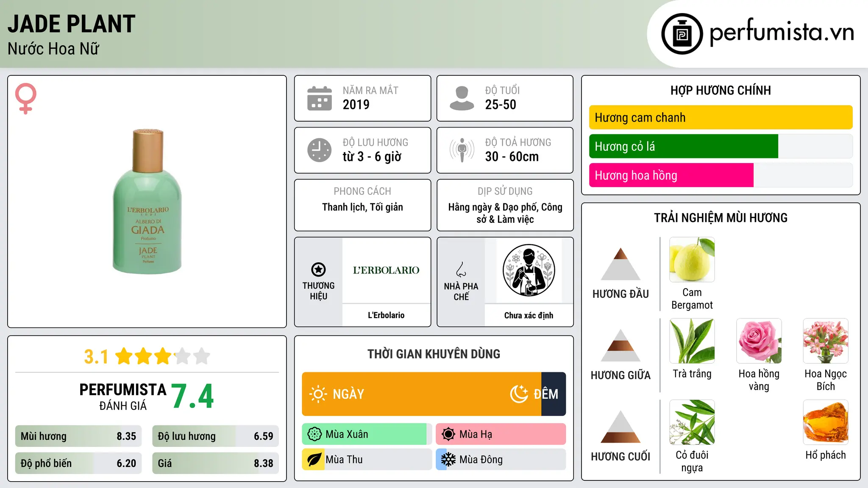The height and width of the screenshot is (488, 868).
Task: Select the Độ lưu hương score 6.59
Action: point(264,436)
